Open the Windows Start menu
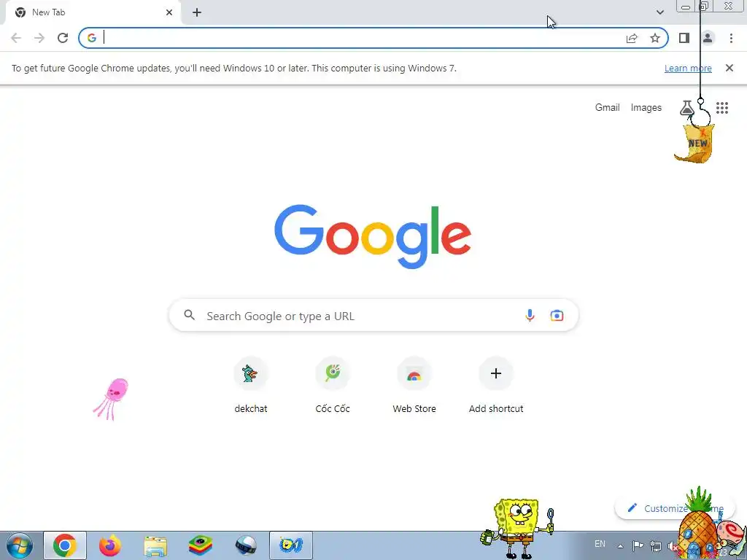The width and height of the screenshot is (747, 560). (x=20, y=545)
